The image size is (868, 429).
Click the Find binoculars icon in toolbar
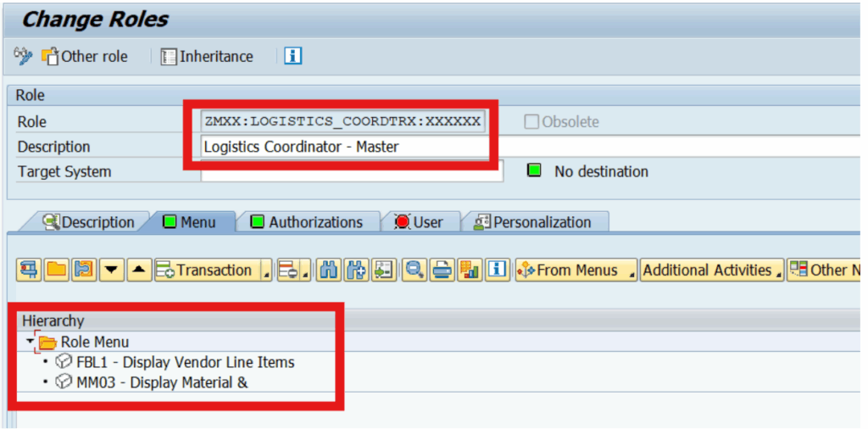tap(328, 270)
